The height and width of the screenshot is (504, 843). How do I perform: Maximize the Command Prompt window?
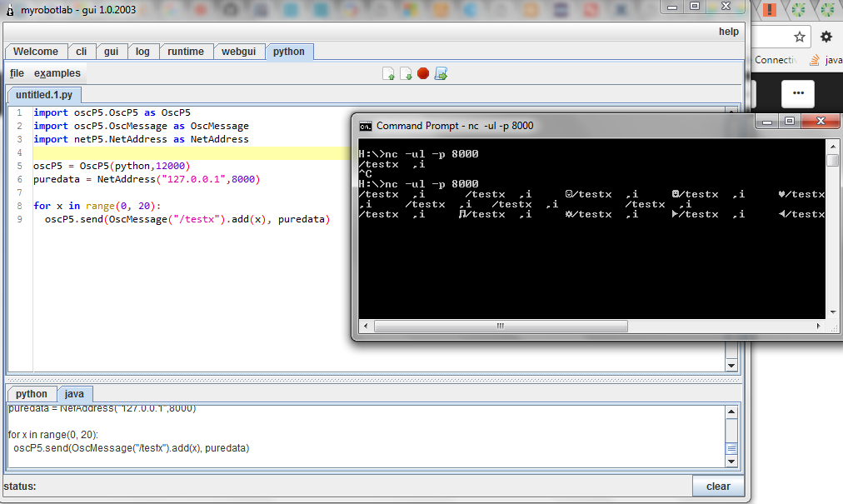click(790, 122)
